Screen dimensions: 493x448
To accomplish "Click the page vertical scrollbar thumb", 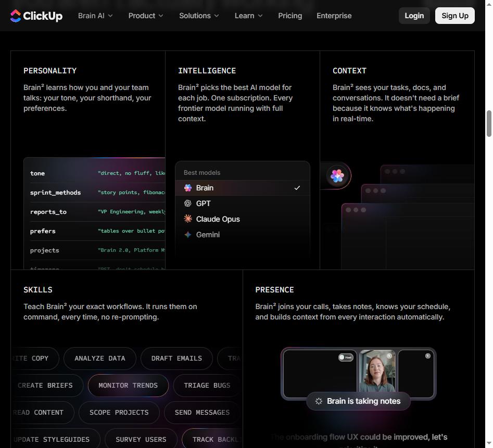I will [489, 123].
